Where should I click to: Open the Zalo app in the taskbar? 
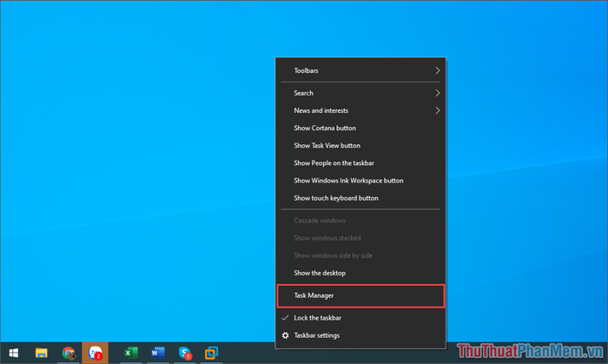pyautogui.click(x=96, y=353)
